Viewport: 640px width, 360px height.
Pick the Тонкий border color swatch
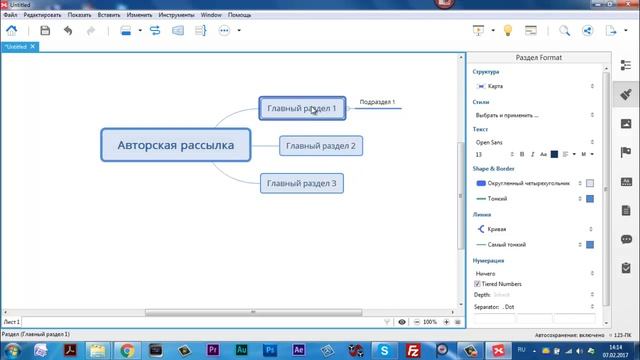pos(590,199)
